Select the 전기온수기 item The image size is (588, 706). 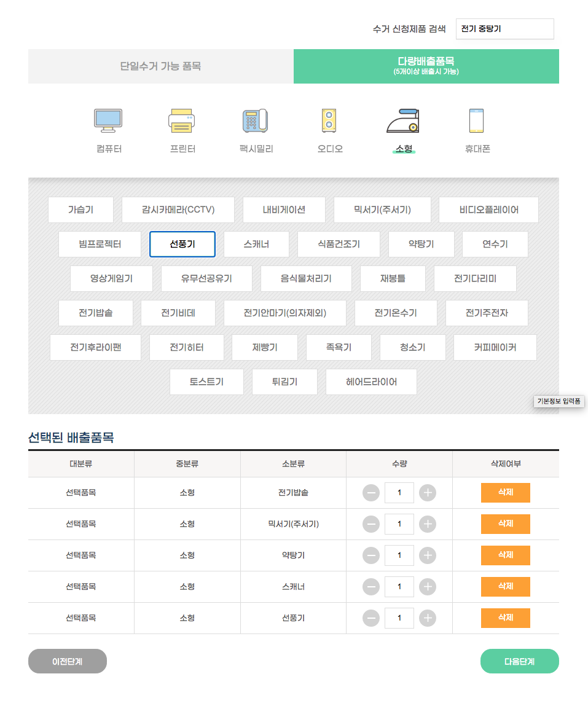pyautogui.click(x=396, y=313)
